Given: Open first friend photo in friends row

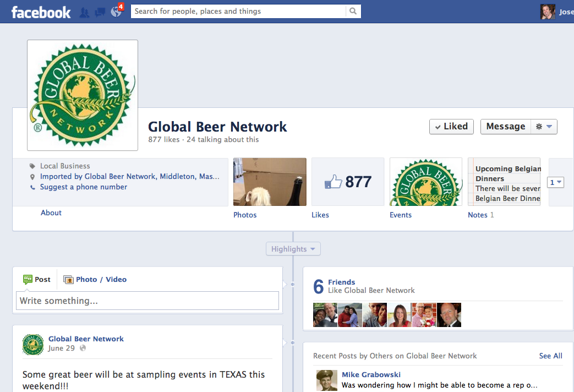Looking at the screenshot, I should (x=325, y=315).
